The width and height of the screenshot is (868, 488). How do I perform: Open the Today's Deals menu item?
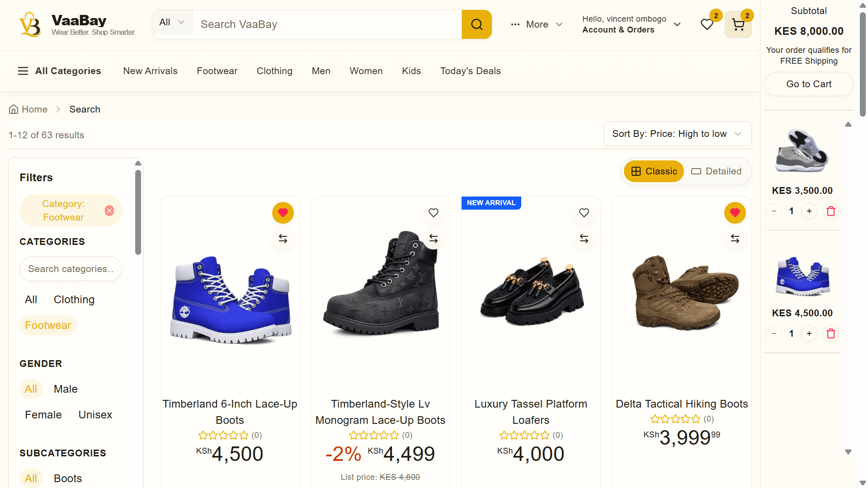(x=470, y=71)
